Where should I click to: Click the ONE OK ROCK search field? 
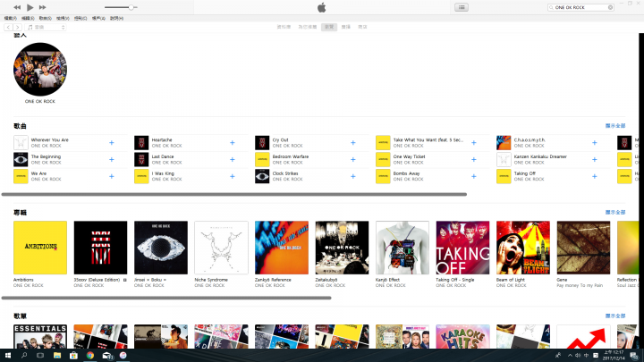pyautogui.click(x=580, y=7)
